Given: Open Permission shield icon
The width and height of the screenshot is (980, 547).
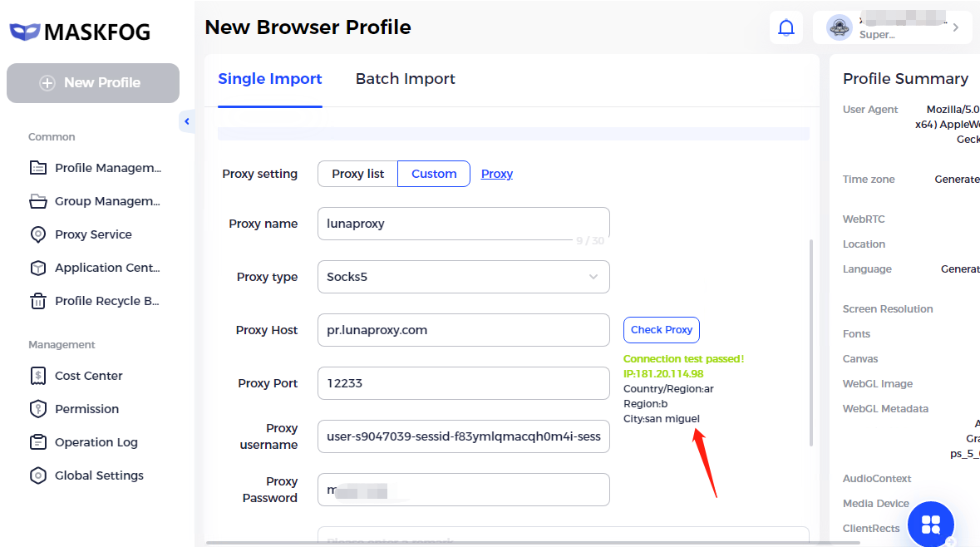Looking at the screenshot, I should tap(38, 409).
